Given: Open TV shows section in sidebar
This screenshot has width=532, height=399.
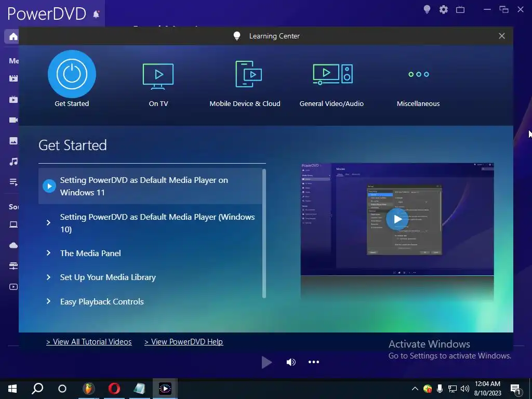Looking at the screenshot, I should tap(13, 99).
